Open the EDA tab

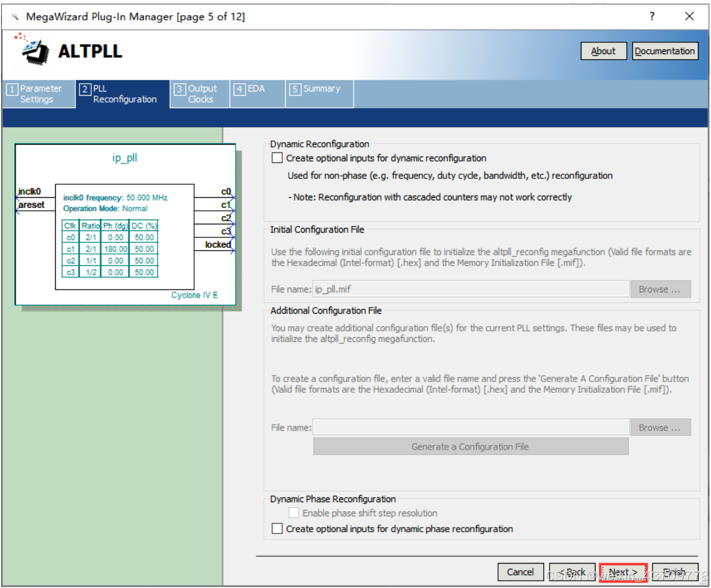[258, 94]
